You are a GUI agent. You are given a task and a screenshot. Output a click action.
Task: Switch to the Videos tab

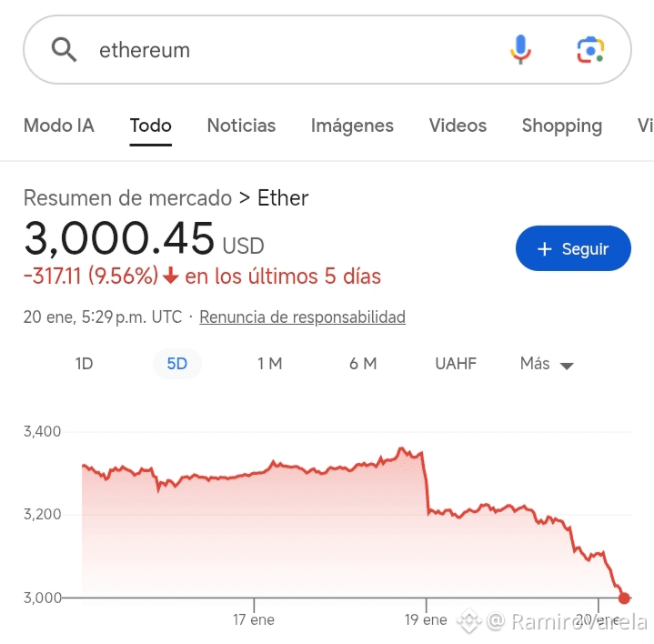(458, 126)
